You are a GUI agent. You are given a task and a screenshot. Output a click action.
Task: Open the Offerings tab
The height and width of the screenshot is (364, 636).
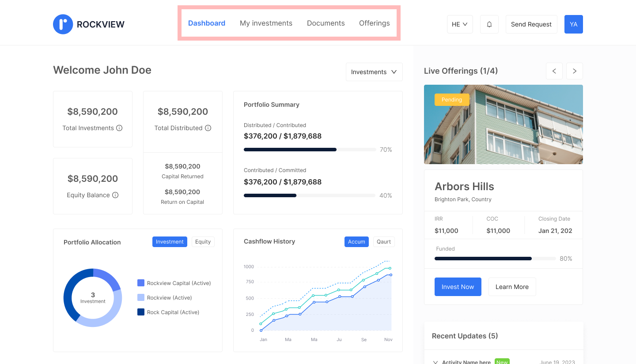tap(375, 23)
